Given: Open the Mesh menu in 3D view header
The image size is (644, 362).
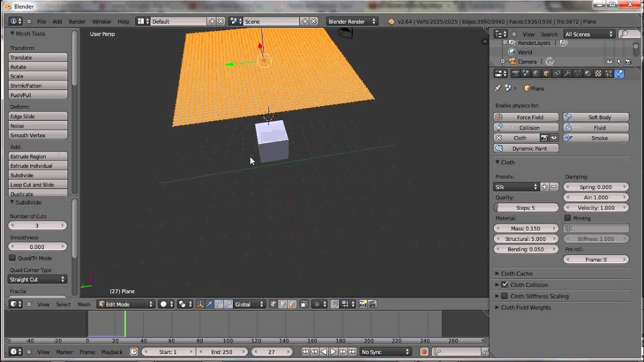Looking at the screenshot, I should pyautogui.click(x=84, y=304).
